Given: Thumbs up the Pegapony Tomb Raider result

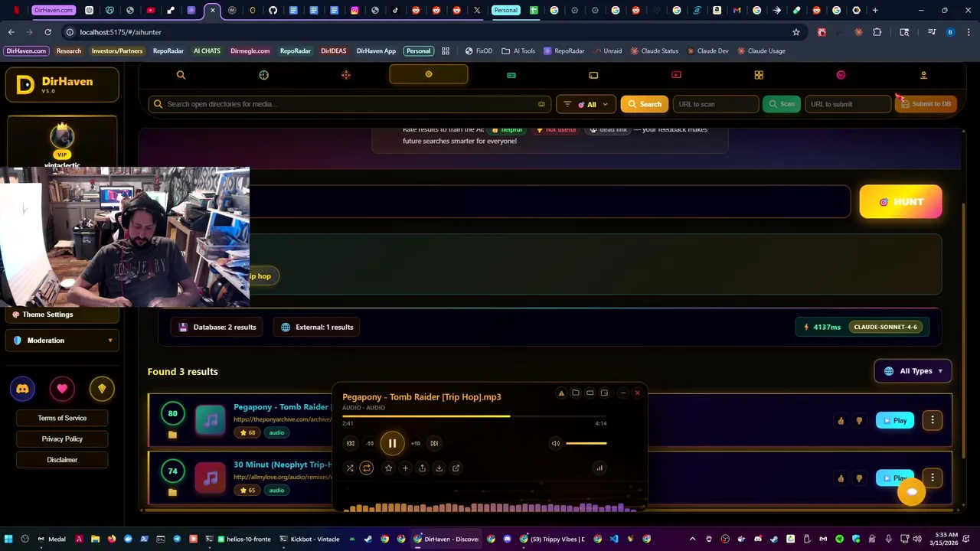Looking at the screenshot, I should pyautogui.click(x=841, y=421).
